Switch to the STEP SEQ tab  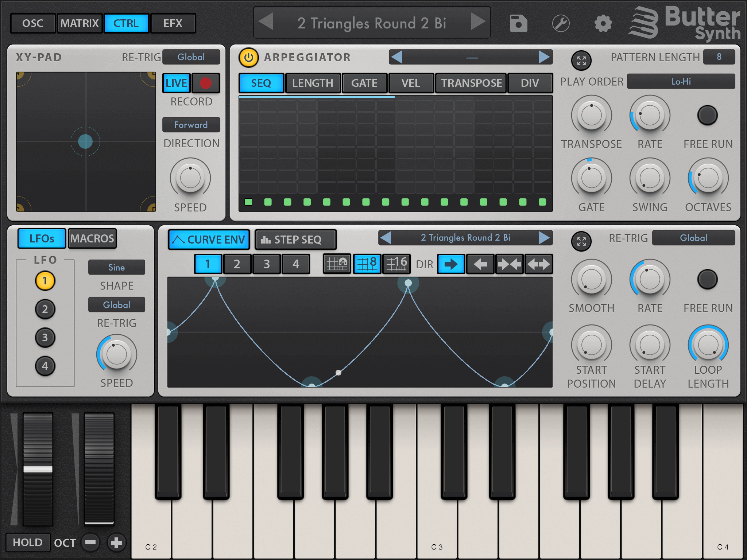(x=295, y=240)
